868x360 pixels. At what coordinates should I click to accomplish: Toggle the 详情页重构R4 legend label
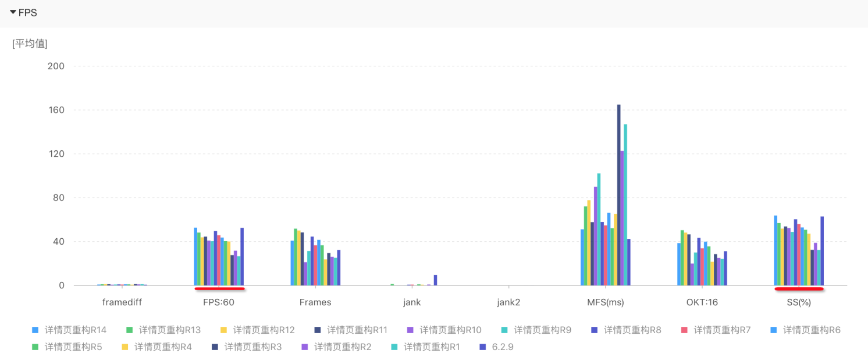click(x=163, y=347)
